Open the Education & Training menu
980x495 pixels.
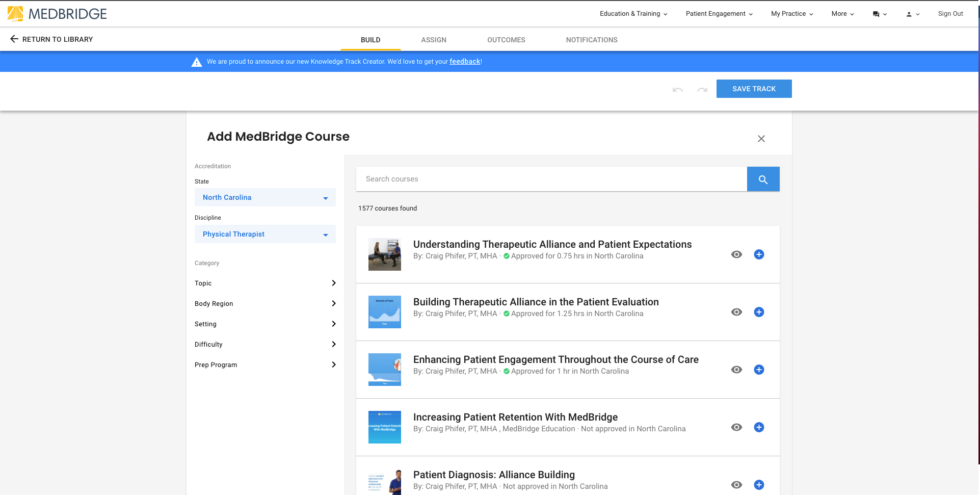[633, 14]
